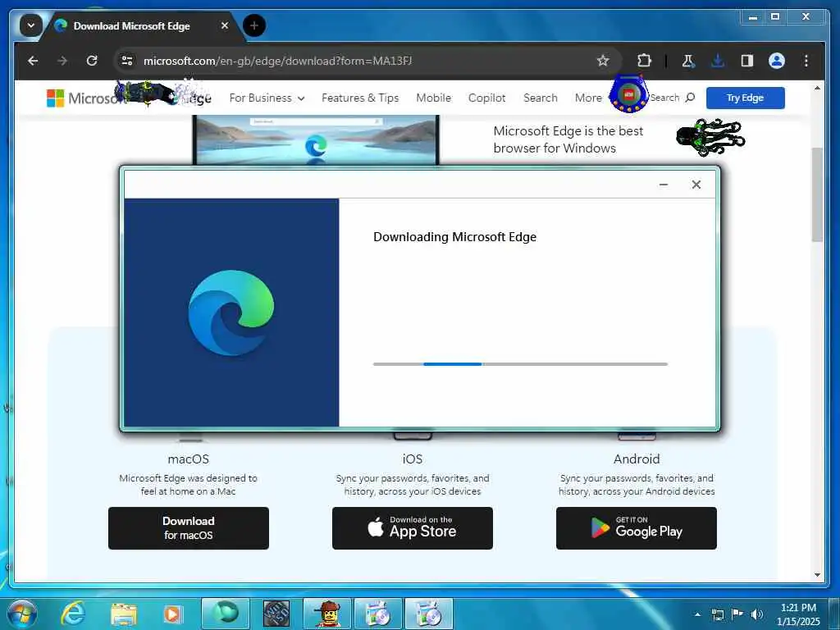Screen dimensions: 840x630
Task: Click the Edge logo in installer dialog
Action: (x=231, y=313)
